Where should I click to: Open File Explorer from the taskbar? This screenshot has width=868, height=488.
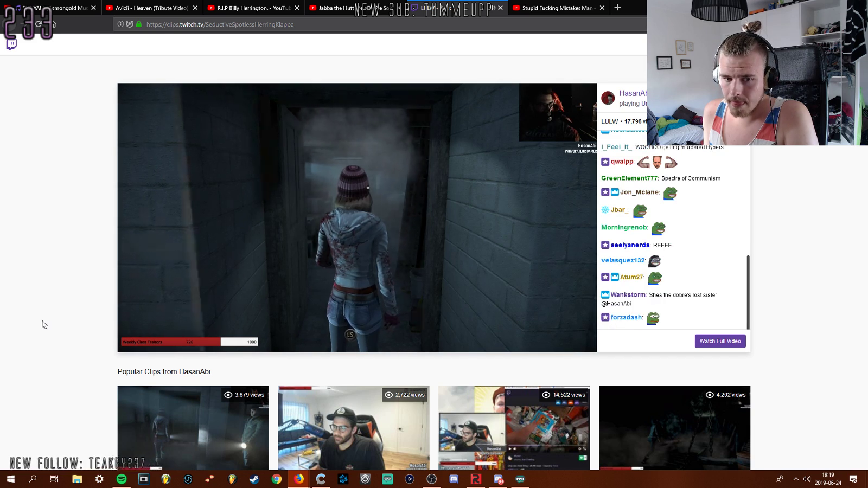pos(77,479)
